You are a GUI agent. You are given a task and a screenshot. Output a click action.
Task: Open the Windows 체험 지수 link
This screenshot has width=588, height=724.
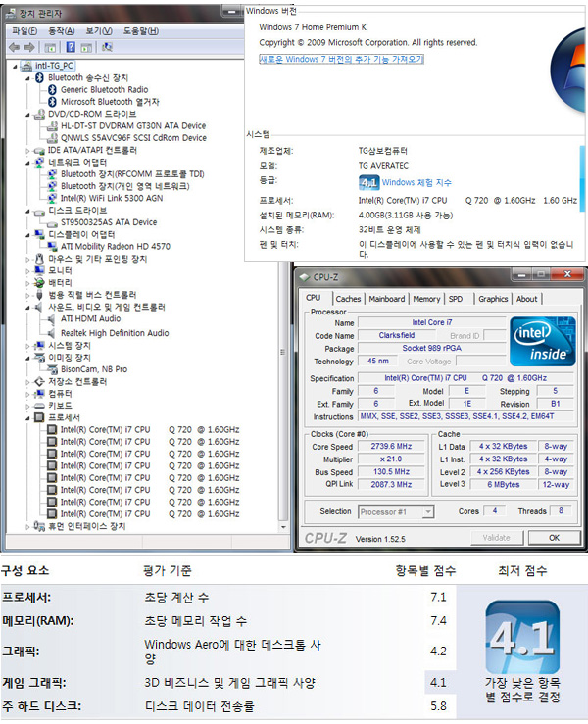(x=416, y=182)
